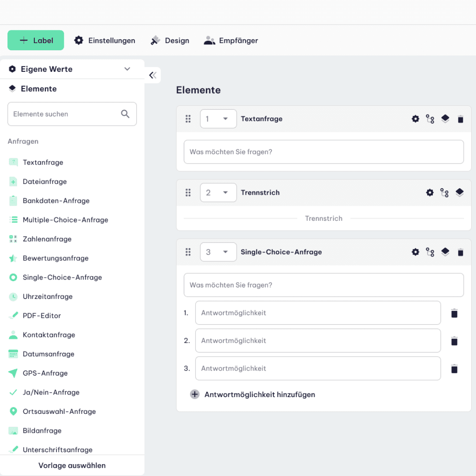Delete answer option 1
The image size is (476, 476).
pos(454,313)
